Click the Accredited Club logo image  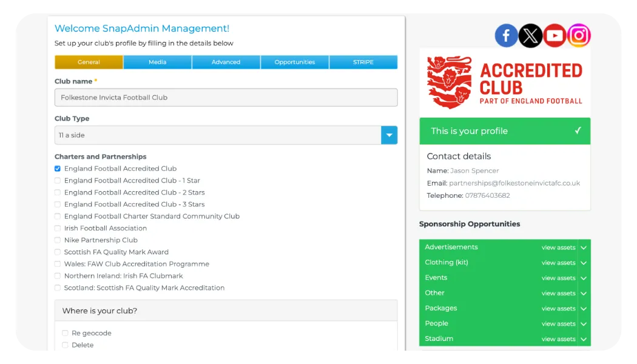coord(505,83)
